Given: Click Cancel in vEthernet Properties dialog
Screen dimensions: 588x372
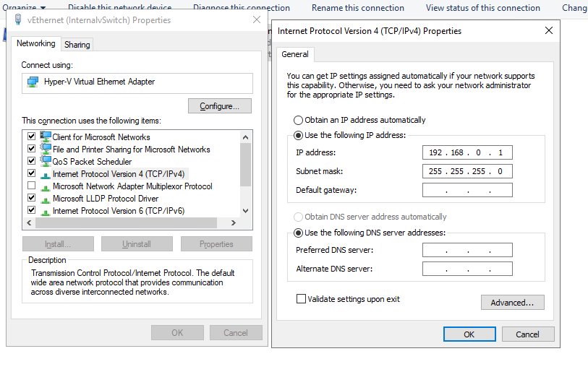Looking at the screenshot, I should [x=236, y=333].
